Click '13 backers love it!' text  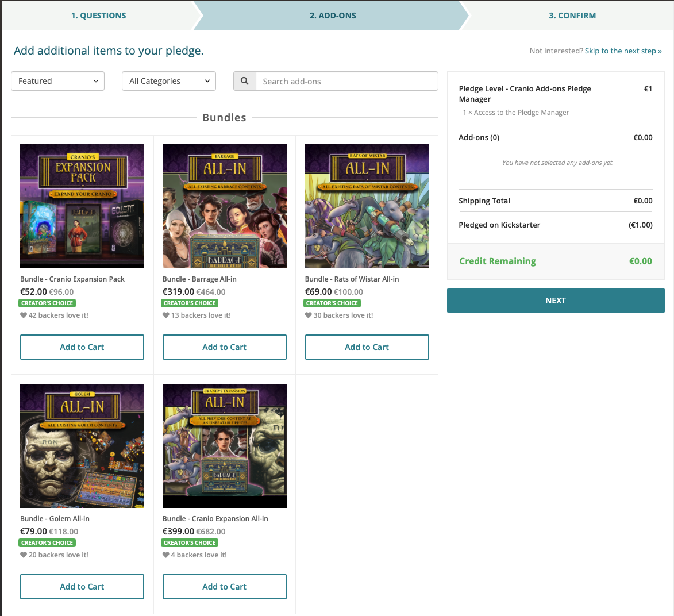201,315
